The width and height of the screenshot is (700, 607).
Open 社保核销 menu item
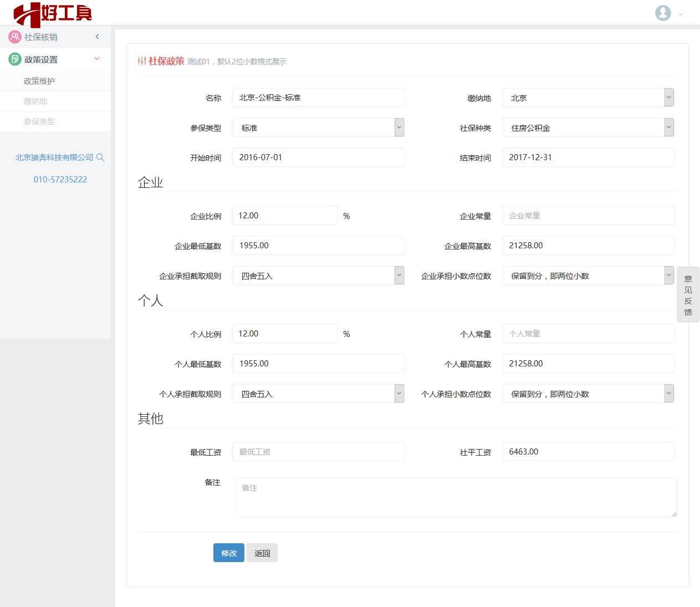click(55, 37)
